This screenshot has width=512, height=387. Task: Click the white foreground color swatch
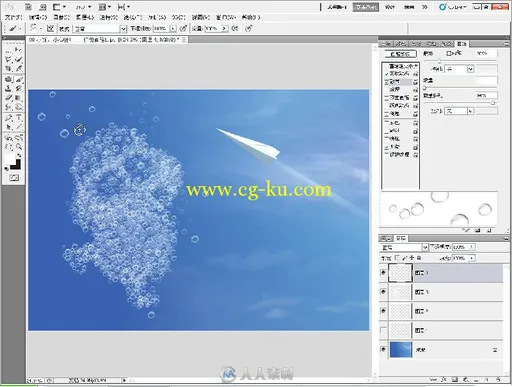(10, 158)
